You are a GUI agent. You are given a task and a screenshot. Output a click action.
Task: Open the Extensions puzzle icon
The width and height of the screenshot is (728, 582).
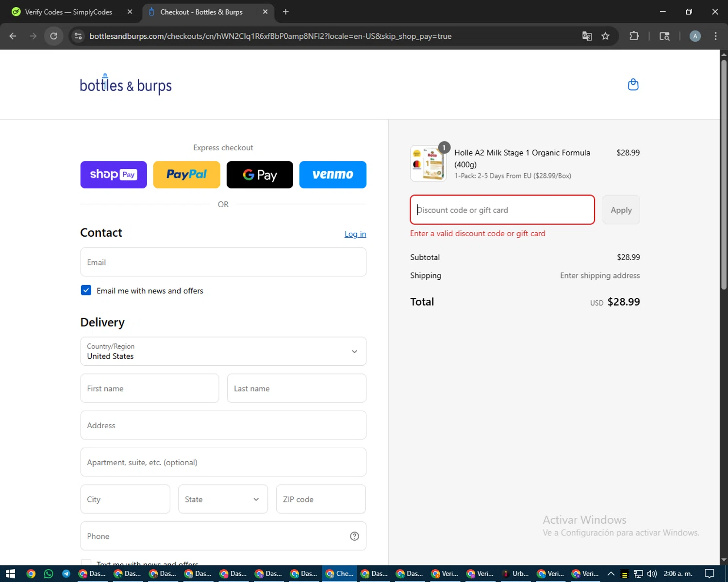coord(634,36)
